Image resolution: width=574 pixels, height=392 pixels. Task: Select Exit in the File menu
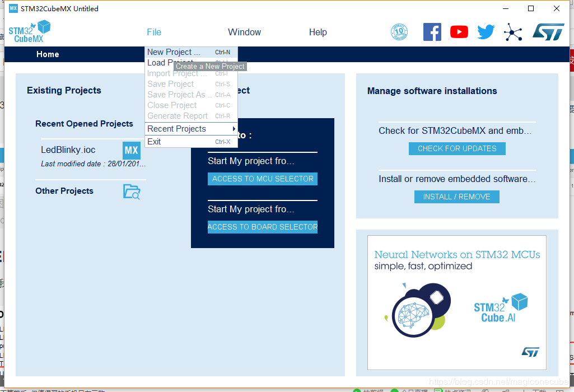pos(191,142)
